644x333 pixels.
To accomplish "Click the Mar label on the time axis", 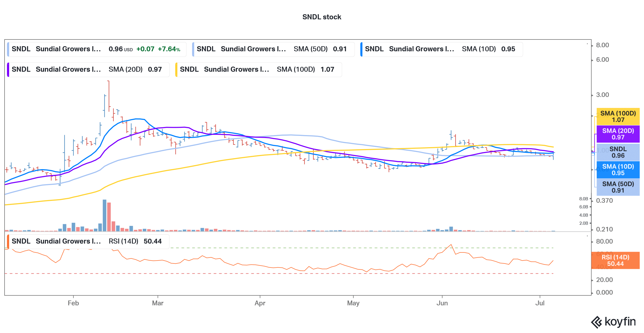I will (158, 303).
